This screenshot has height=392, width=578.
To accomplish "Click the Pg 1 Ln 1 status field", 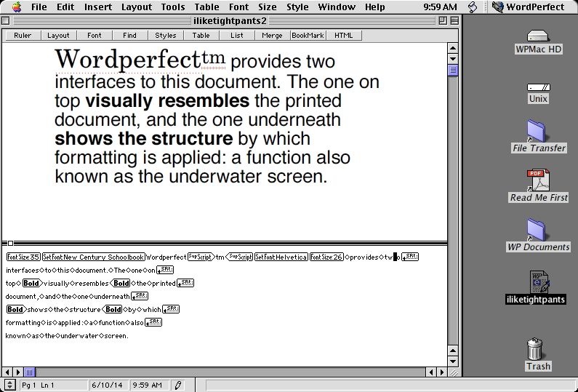I will click(54, 385).
